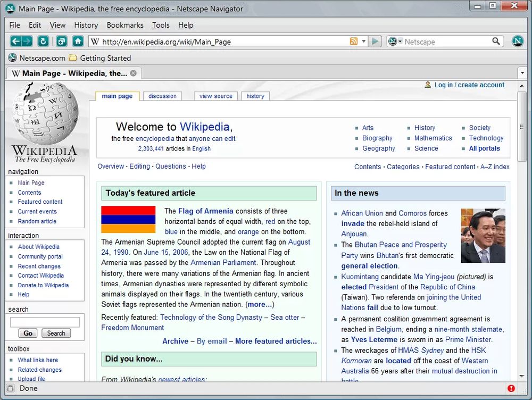Viewport: 532px width, 400px height.
Task: Open the Tools menu
Action: pyautogui.click(x=161, y=25)
